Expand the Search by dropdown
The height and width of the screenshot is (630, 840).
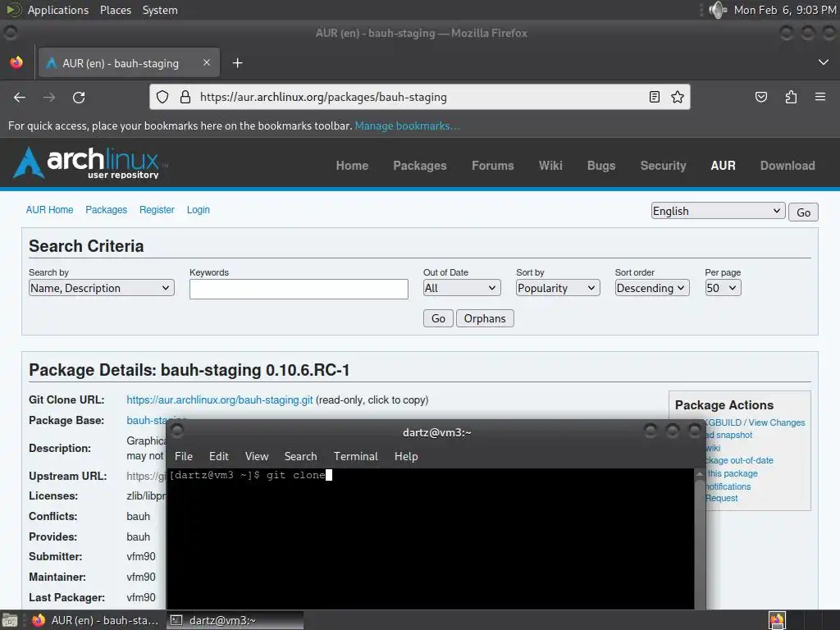click(x=101, y=288)
